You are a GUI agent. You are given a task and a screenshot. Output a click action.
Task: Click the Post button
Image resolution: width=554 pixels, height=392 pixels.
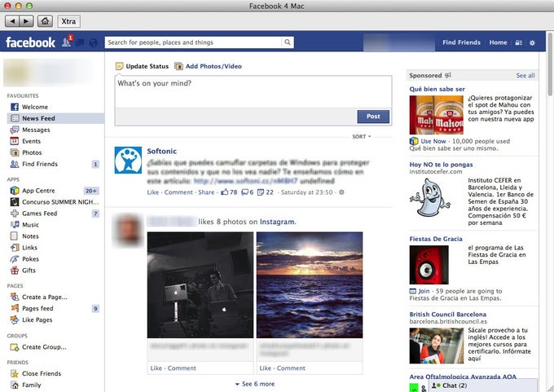373,117
